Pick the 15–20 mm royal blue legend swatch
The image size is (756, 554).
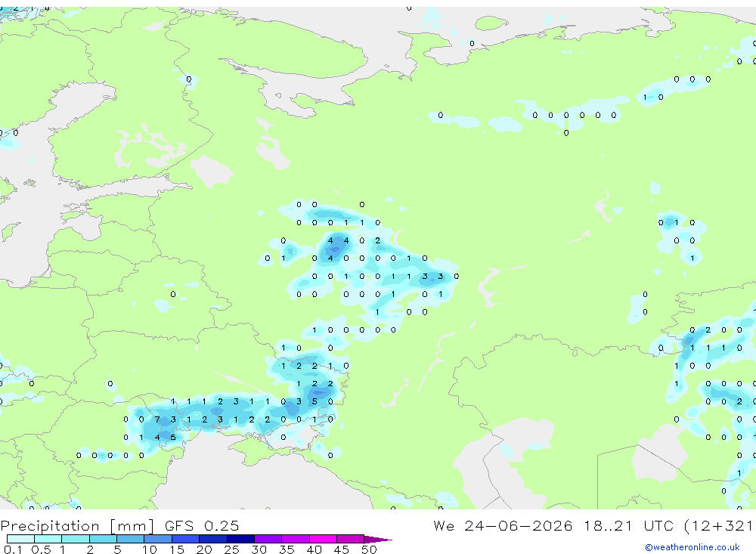pyautogui.click(x=186, y=539)
